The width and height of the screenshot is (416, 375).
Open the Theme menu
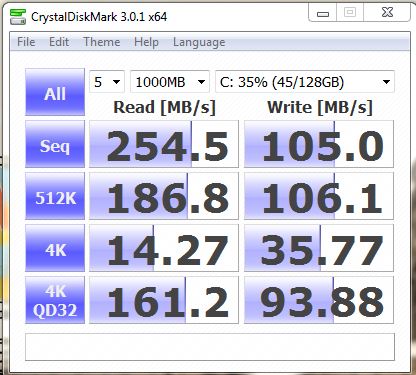[102, 42]
